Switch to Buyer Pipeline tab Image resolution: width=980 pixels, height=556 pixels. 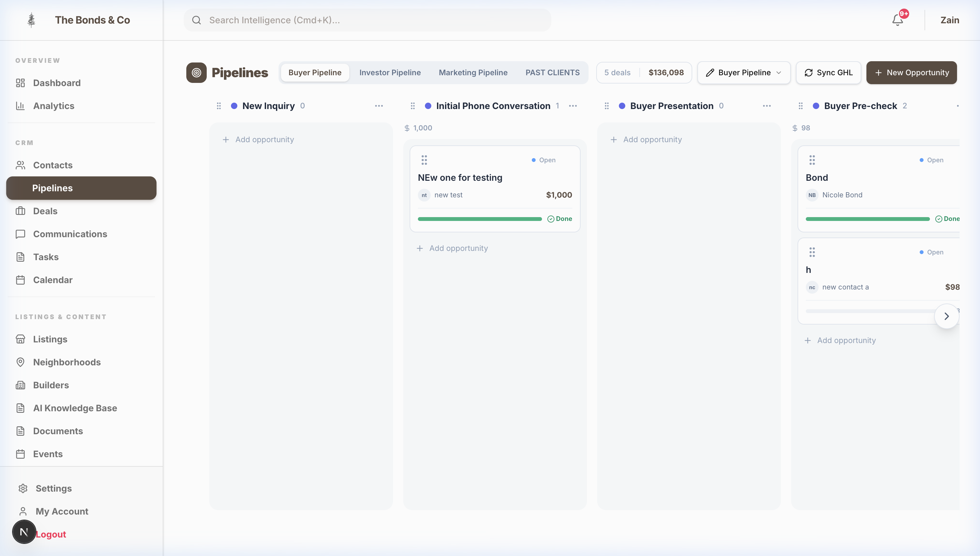coord(315,73)
